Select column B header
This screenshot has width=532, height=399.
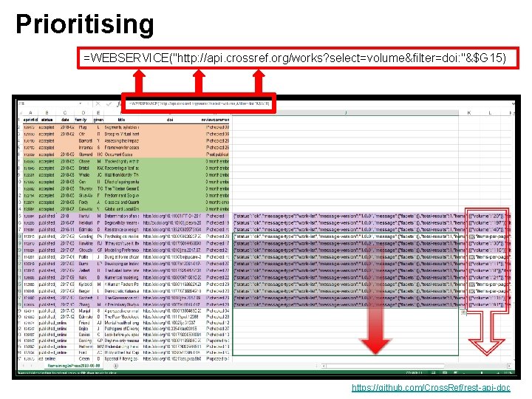click(x=47, y=112)
